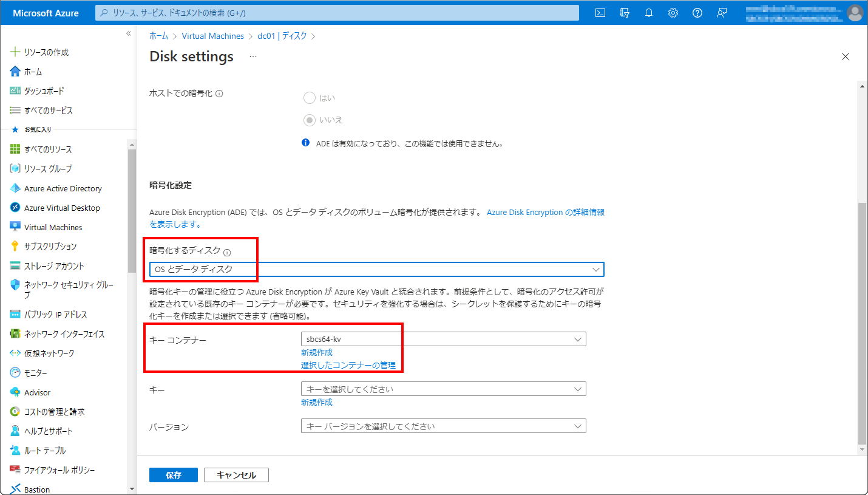Open the Directories and subscriptions filter icon
The image size is (868, 495).
point(624,13)
